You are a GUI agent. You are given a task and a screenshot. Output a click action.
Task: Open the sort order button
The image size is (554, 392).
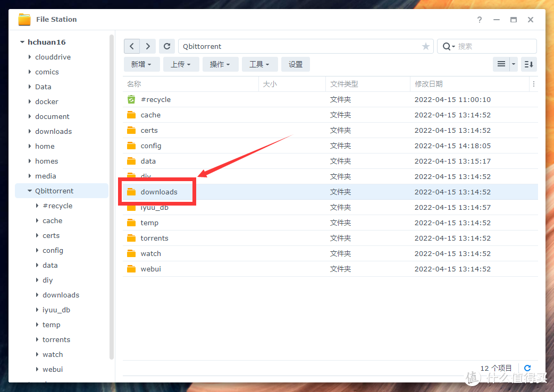[x=528, y=64]
